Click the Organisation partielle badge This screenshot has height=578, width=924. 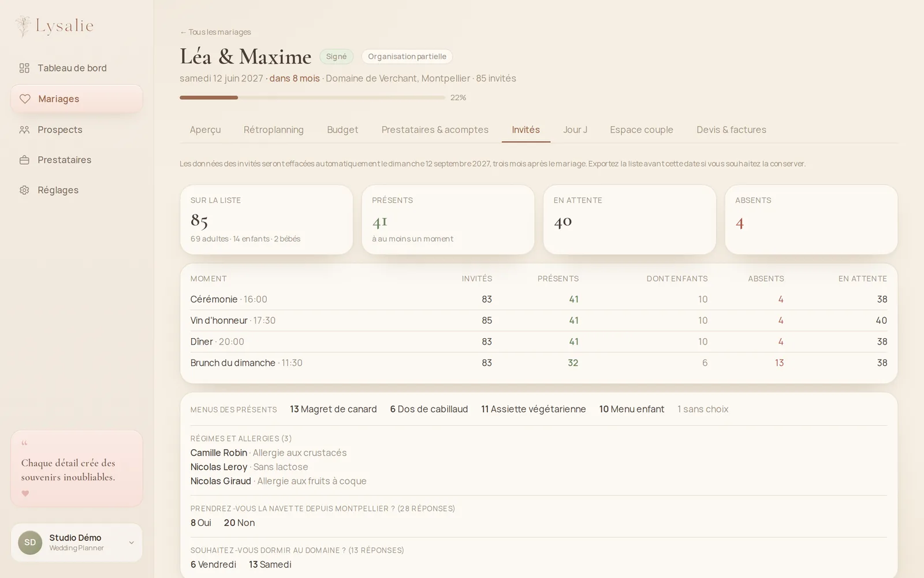[x=407, y=57]
